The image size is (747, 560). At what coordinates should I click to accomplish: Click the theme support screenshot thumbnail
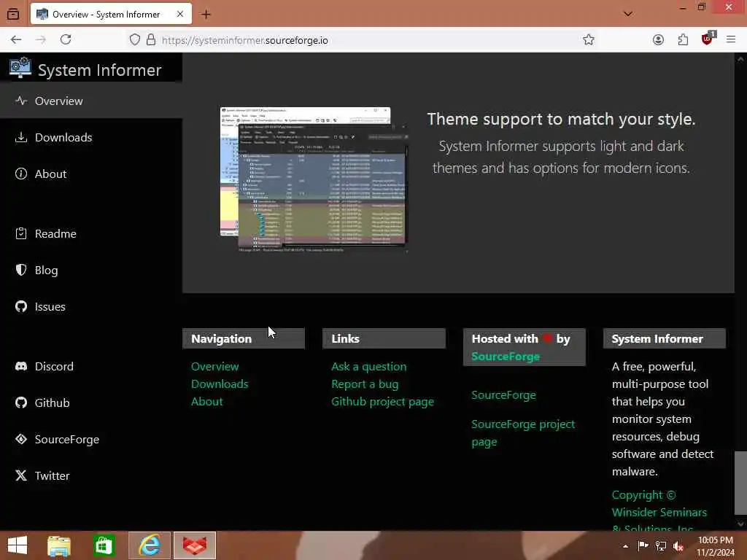(x=314, y=180)
